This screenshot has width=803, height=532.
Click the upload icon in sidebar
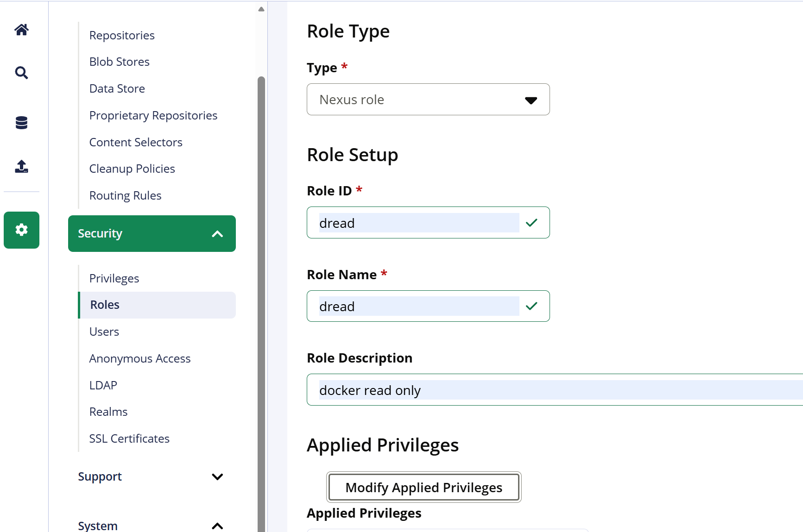[21, 166]
